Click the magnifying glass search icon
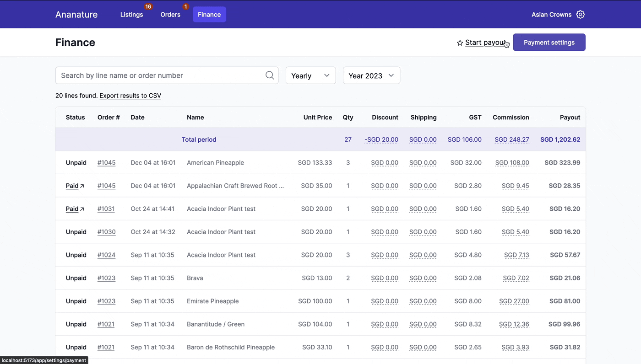 click(270, 75)
